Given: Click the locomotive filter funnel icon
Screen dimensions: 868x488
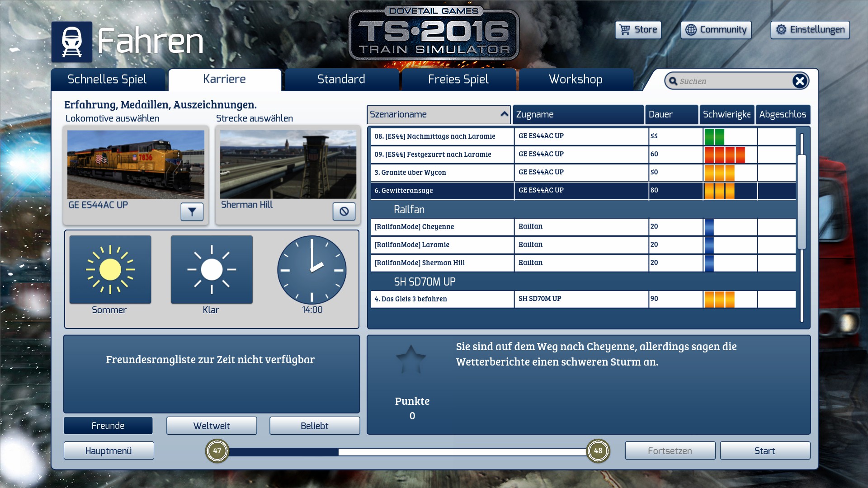Looking at the screenshot, I should 192,211.
